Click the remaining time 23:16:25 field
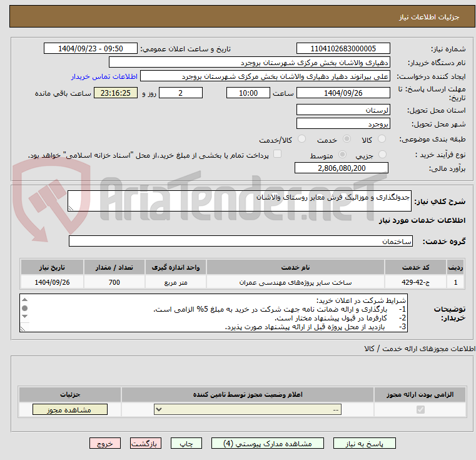Image resolution: width=476 pixels, height=460 pixels. click(115, 93)
